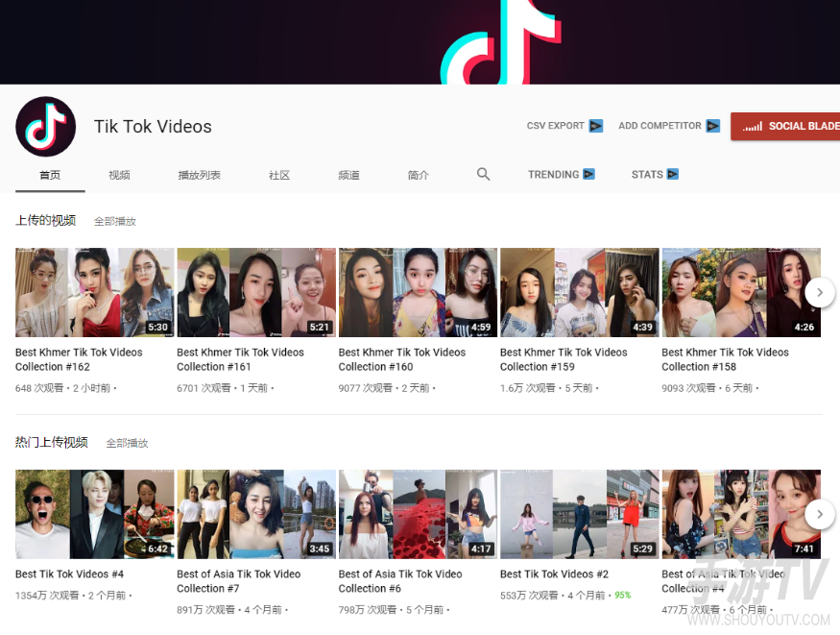Screen dimensions: 840x635
Task: Click title Best Khmer Tik Tok Videos Collection #158
Action: (x=725, y=359)
